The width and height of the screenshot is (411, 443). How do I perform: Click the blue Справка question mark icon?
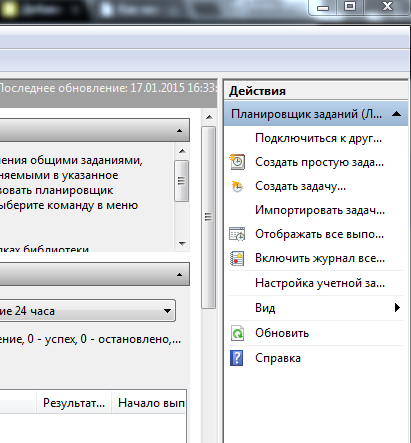237,358
